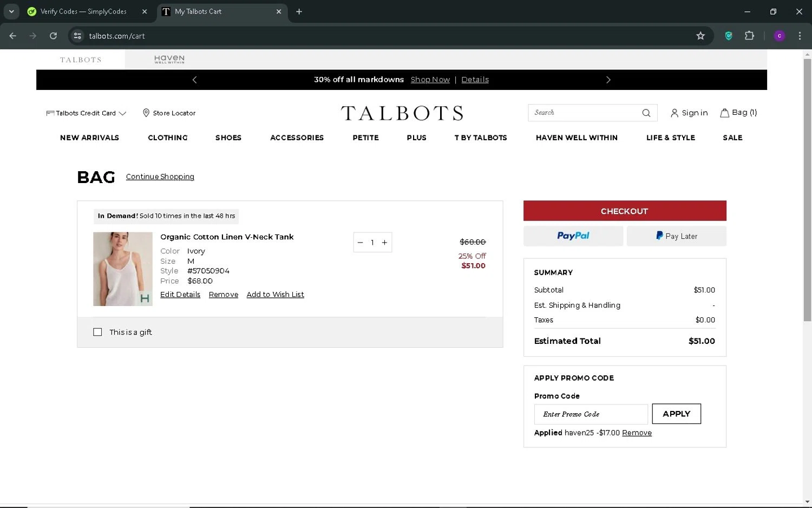
Task: Open the Extensions puzzle icon
Action: coord(749,36)
